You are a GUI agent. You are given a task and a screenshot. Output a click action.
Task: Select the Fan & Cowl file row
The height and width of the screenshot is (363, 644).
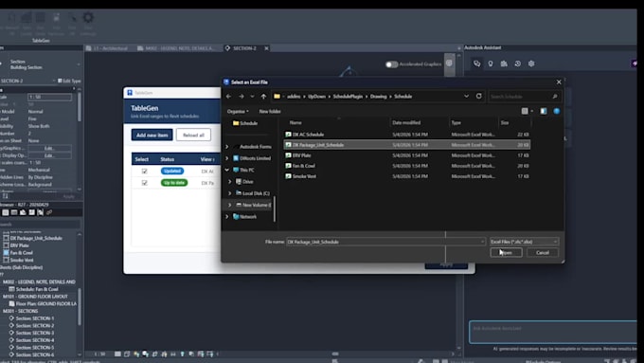[x=406, y=166]
